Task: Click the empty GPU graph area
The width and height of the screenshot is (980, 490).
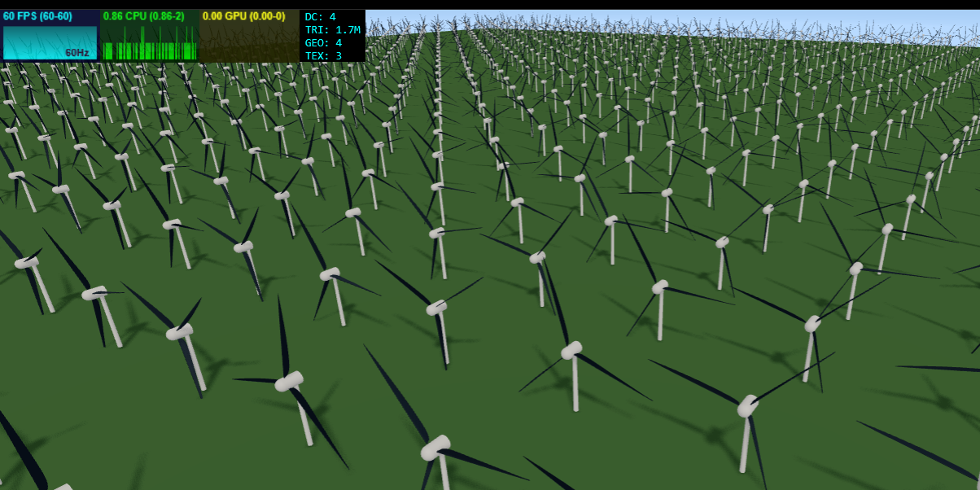Action: point(249,42)
